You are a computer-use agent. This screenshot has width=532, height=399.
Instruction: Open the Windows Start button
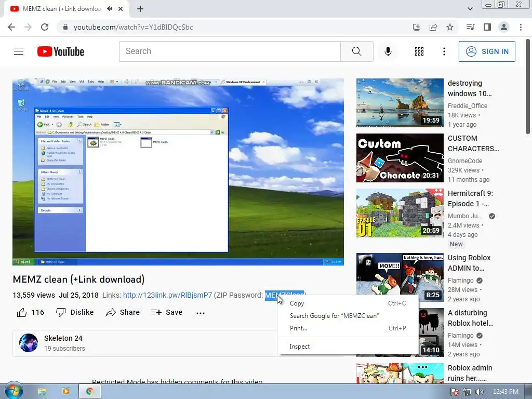pyautogui.click(x=14, y=392)
